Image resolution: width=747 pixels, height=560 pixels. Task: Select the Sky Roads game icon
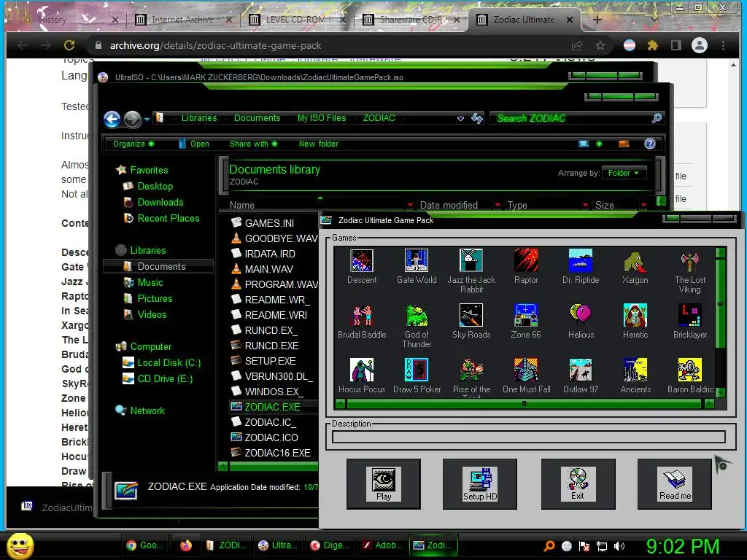click(x=471, y=315)
